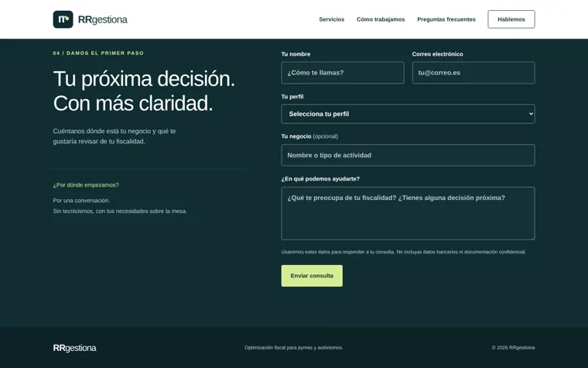This screenshot has width=588, height=368.
Task: Click the data usage disclaimer text
Action: (404, 252)
